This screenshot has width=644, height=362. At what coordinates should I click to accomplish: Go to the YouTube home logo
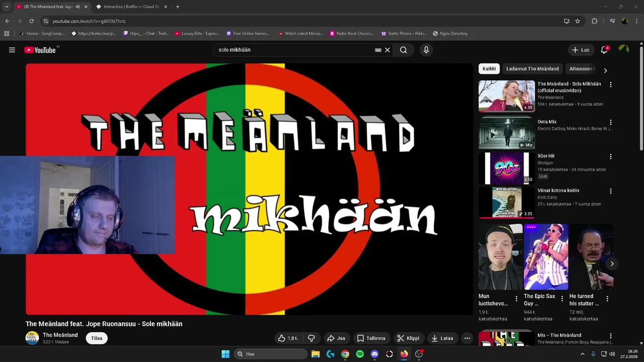coord(40,50)
